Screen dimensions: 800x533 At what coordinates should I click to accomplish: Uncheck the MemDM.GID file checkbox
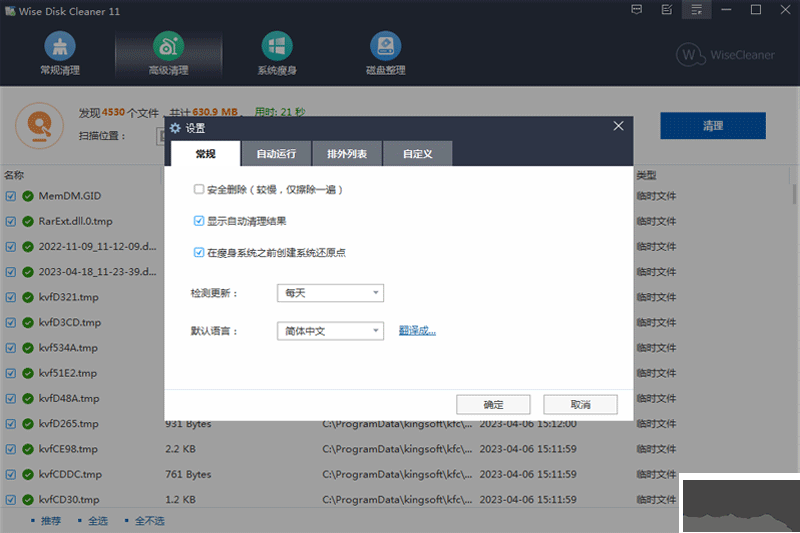pos(11,196)
